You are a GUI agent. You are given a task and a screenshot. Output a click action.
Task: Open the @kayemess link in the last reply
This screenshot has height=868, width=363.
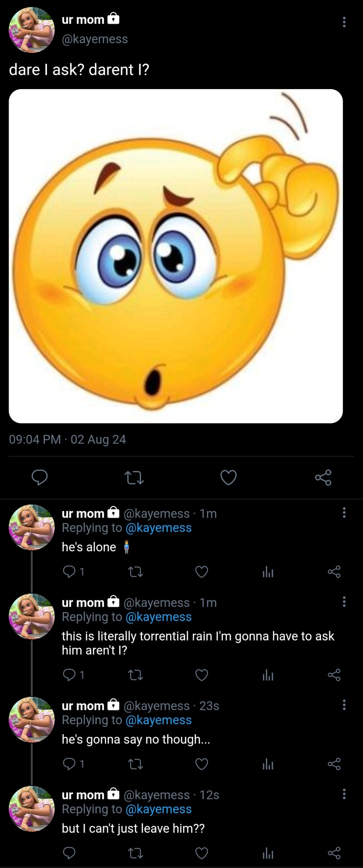[x=158, y=809]
